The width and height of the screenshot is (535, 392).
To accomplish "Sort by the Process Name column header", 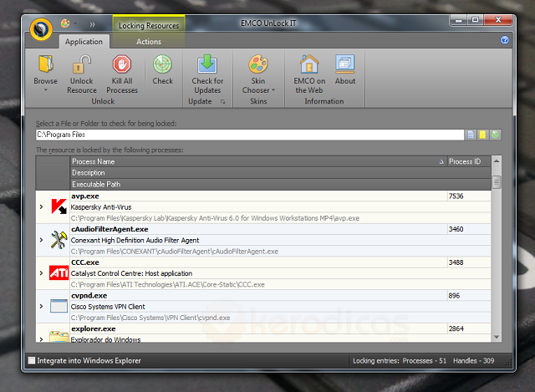I will [x=258, y=161].
